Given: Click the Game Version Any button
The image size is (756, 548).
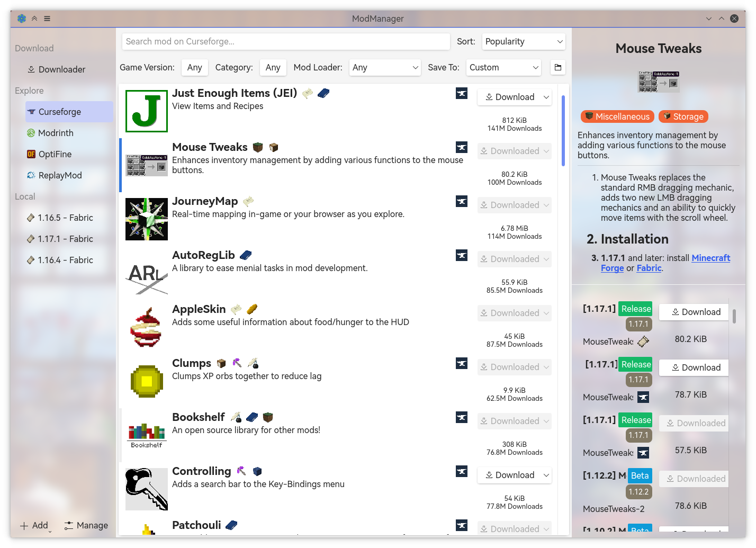Looking at the screenshot, I should tap(194, 67).
